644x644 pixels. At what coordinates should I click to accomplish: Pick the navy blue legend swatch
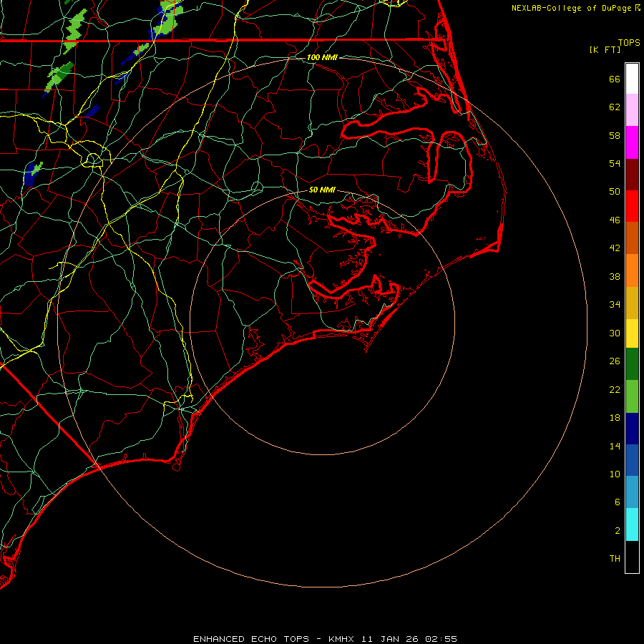(632, 428)
